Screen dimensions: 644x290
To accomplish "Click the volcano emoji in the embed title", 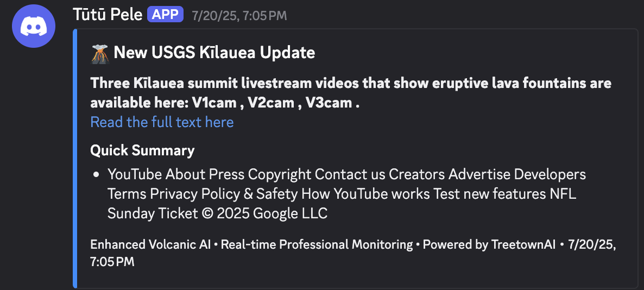I will [x=99, y=53].
